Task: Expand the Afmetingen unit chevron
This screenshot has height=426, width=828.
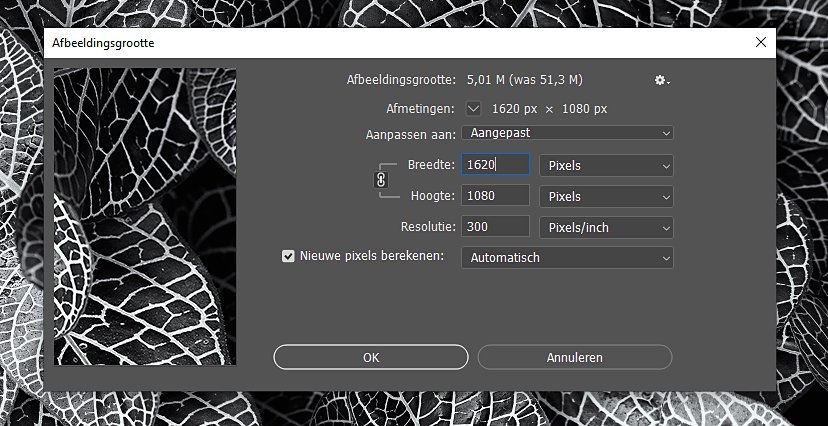Action: pyautogui.click(x=473, y=108)
